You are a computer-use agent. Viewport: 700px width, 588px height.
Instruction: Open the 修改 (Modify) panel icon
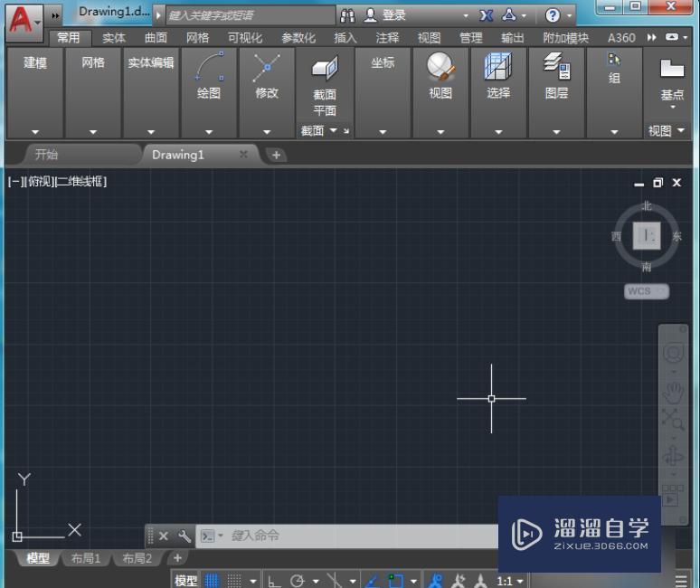tap(267, 67)
